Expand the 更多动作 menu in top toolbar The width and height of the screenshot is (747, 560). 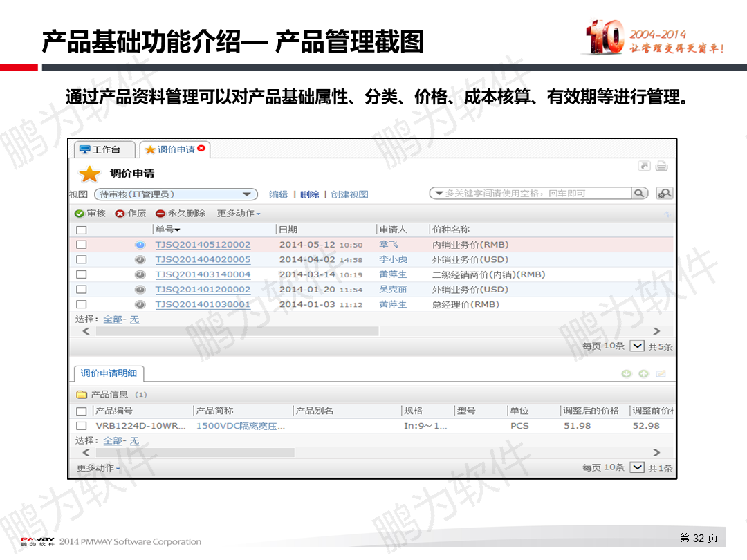pyautogui.click(x=239, y=214)
